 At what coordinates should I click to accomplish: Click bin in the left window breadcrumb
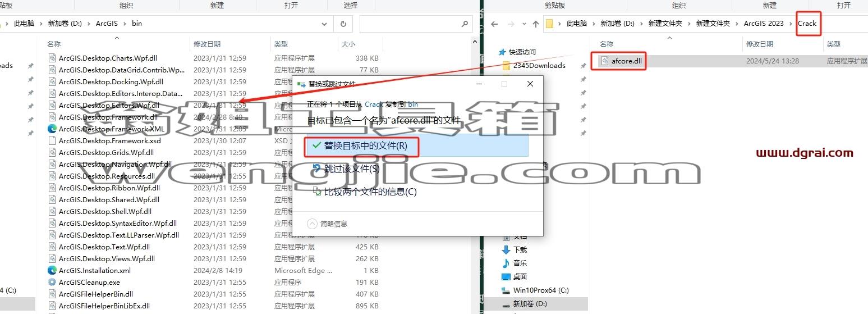(137, 24)
